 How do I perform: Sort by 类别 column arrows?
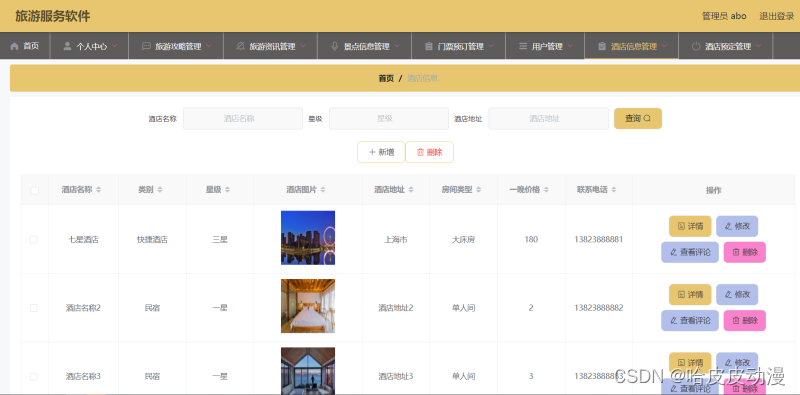point(160,190)
